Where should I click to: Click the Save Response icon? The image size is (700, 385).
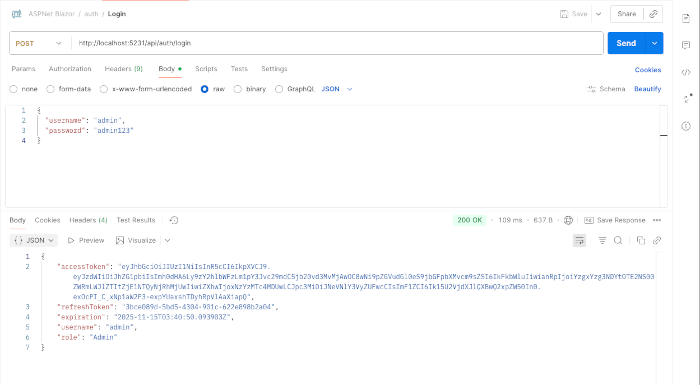coord(589,220)
